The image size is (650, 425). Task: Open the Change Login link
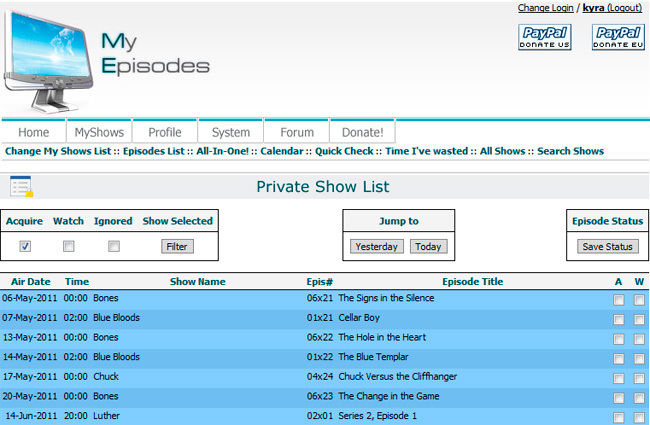tap(546, 8)
